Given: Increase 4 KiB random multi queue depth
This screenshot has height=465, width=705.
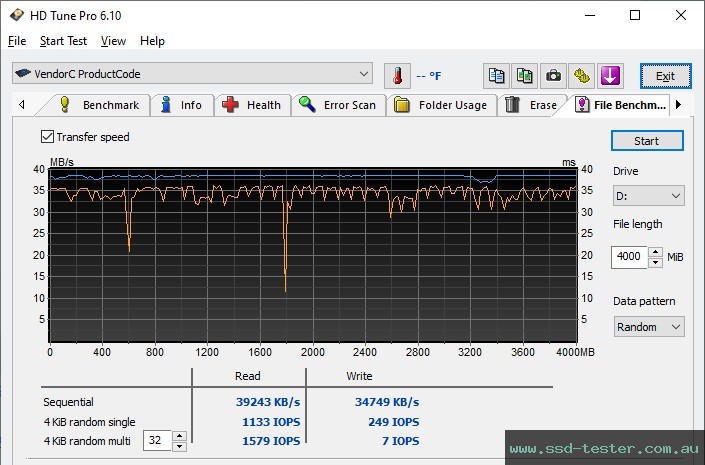Looking at the screenshot, I should [179, 436].
